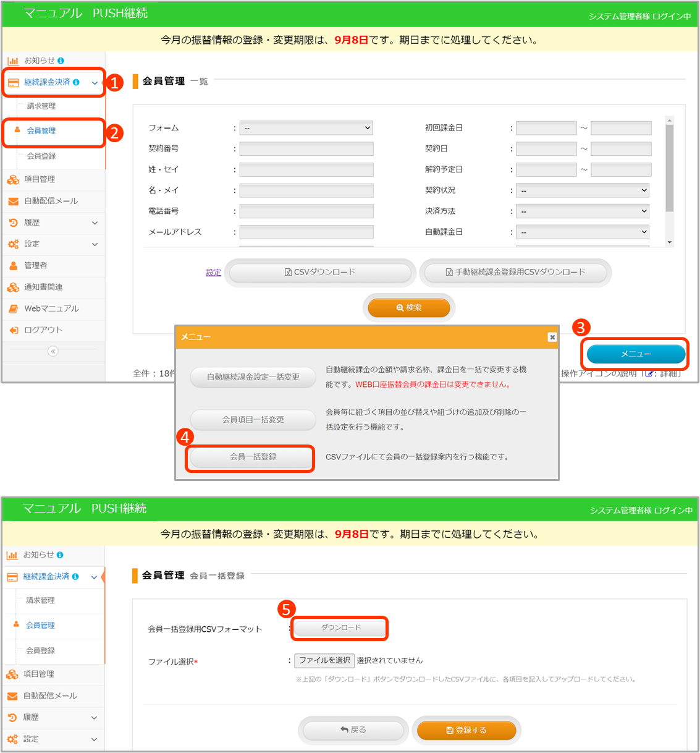Select 請求管理 in the top sidebar
Screen dimensions: 700x753
(x=41, y=106)
